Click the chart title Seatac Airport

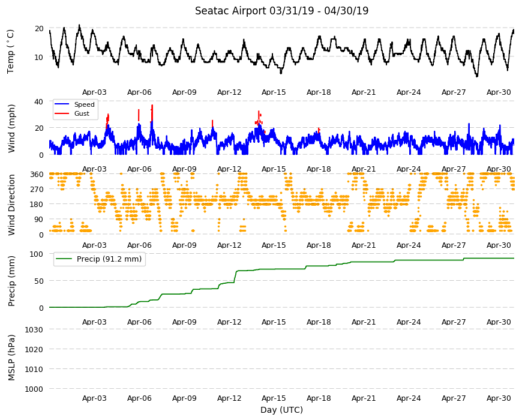tap(230, 11)
